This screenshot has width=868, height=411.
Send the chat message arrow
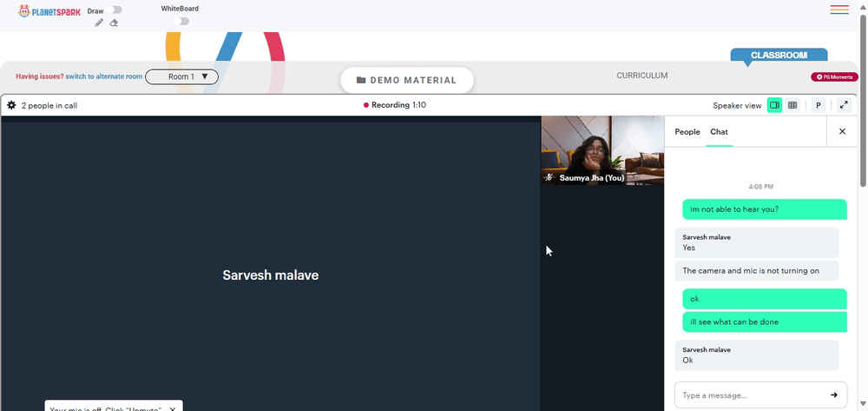[x=833, y=395]
